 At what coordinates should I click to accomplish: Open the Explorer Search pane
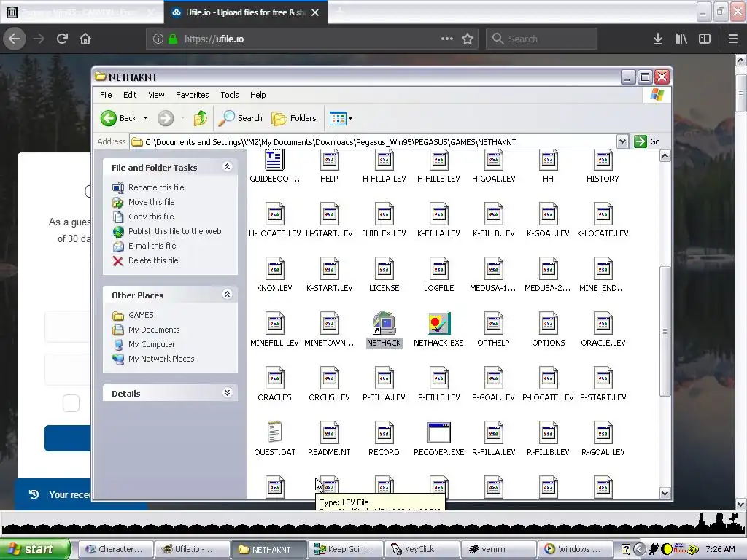(x=240, y=118)
